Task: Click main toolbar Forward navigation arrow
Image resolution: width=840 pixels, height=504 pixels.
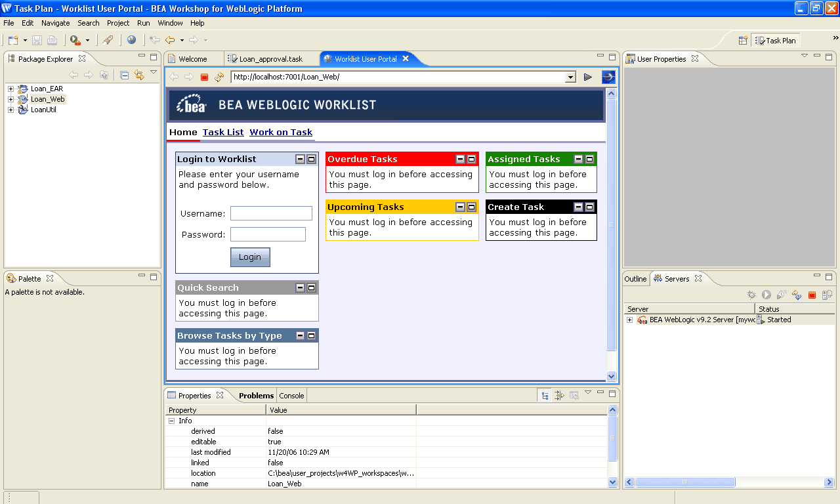Action: (194, 40)
